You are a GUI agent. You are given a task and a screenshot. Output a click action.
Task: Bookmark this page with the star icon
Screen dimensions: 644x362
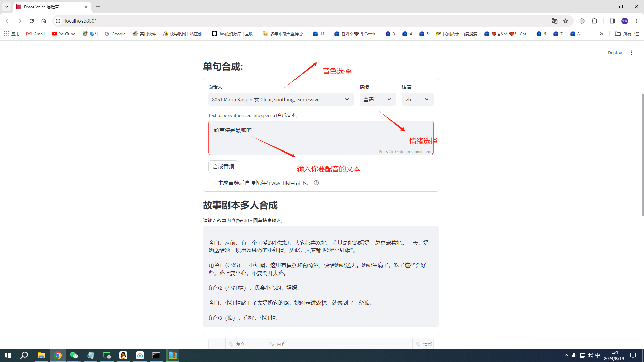tap(566, 21)
